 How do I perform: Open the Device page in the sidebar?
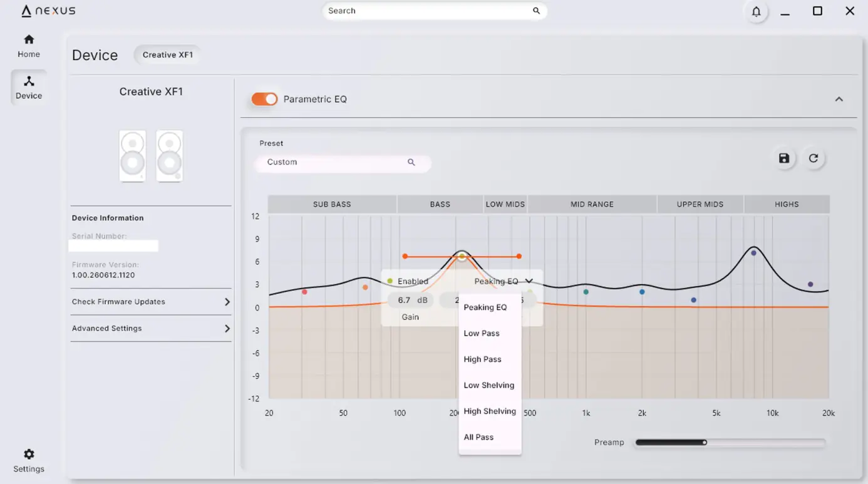[29, 88]
